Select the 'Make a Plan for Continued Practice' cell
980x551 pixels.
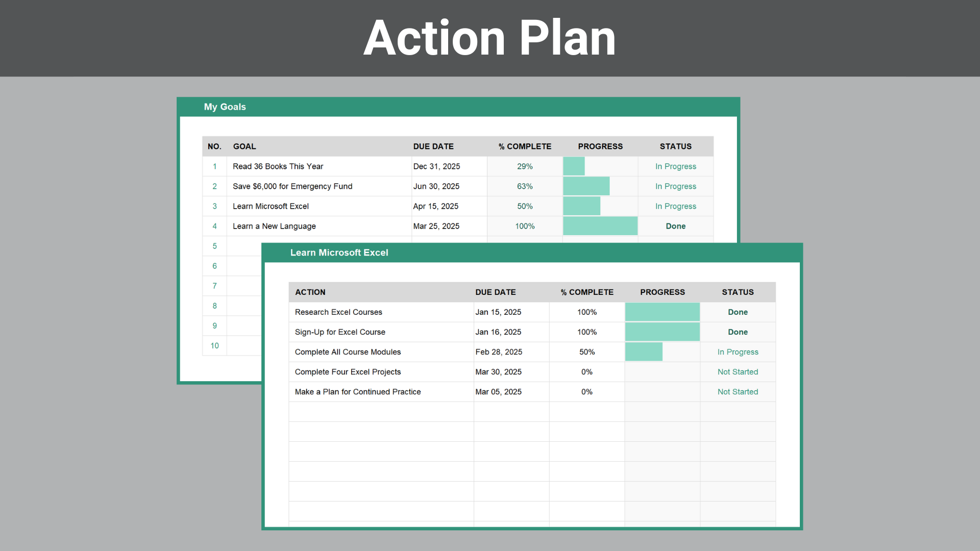358,391
